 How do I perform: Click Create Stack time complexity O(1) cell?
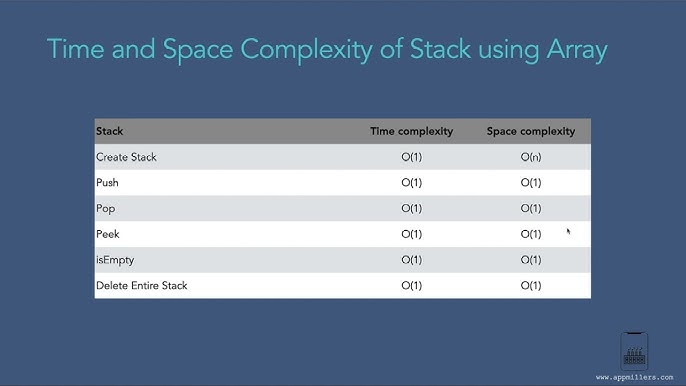412,157
